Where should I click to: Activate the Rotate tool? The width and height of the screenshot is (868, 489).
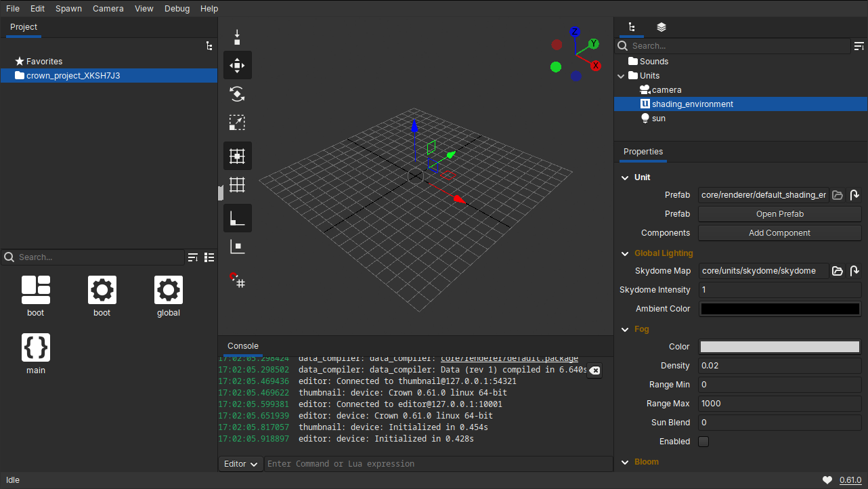tap(237, 94)
